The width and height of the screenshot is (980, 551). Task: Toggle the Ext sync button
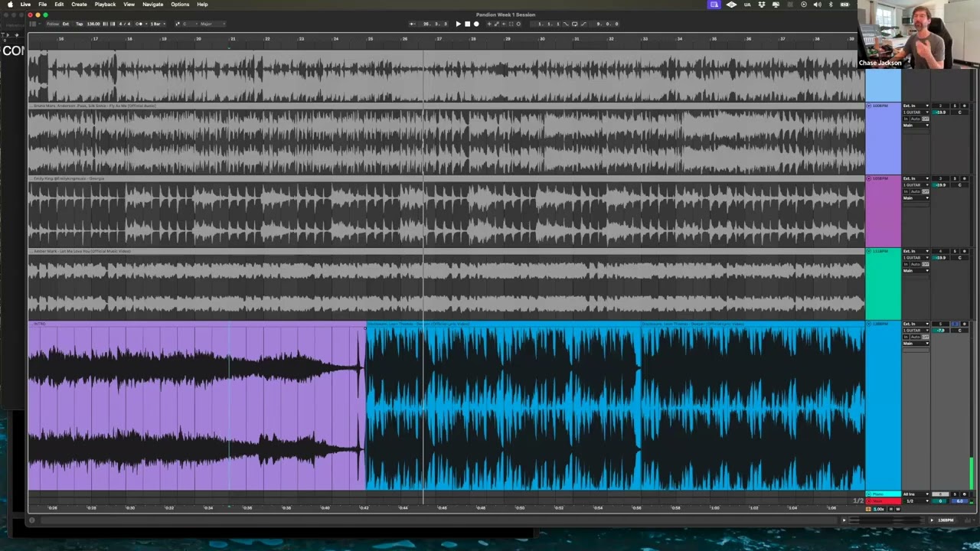pyautogui.click(x=66, y=24)
